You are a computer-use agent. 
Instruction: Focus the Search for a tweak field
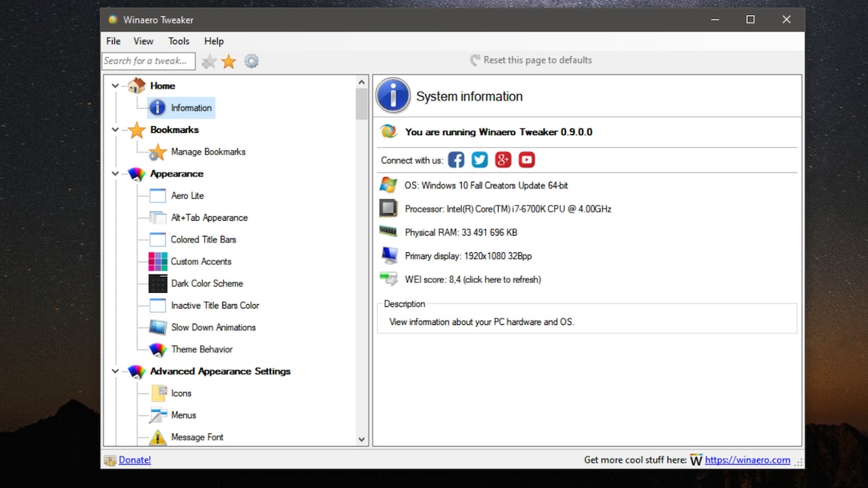point(148,61)
